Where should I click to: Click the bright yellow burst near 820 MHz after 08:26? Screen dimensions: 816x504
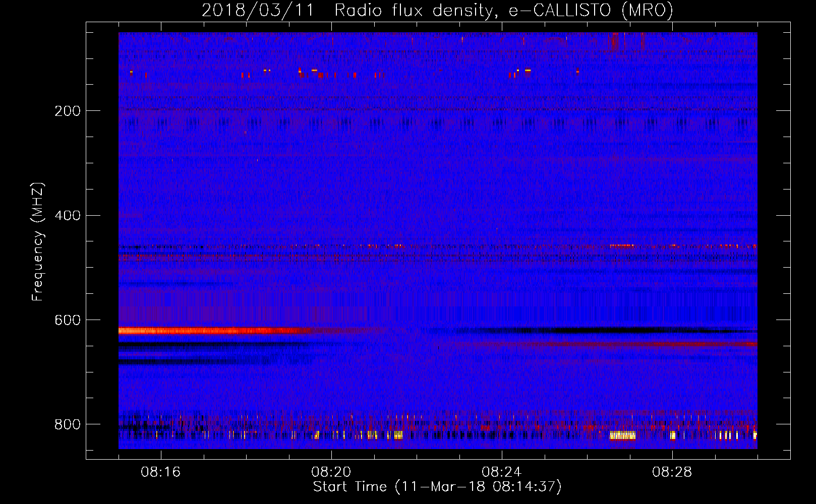[623, 435]
